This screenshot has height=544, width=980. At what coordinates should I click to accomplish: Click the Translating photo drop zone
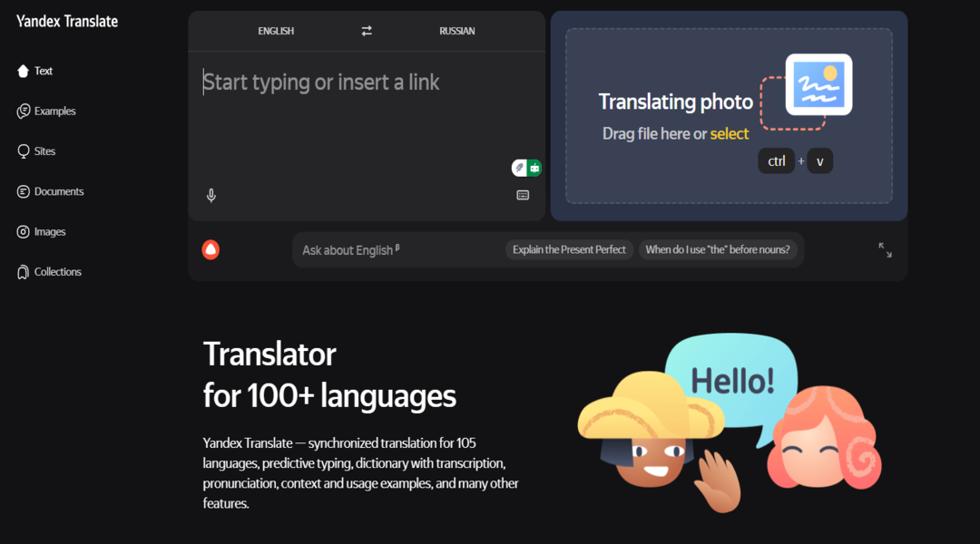coord(729,115)
